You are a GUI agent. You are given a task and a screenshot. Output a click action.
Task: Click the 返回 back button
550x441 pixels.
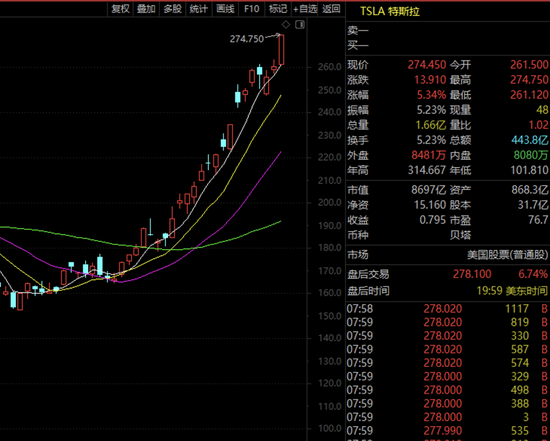[331, 9]
